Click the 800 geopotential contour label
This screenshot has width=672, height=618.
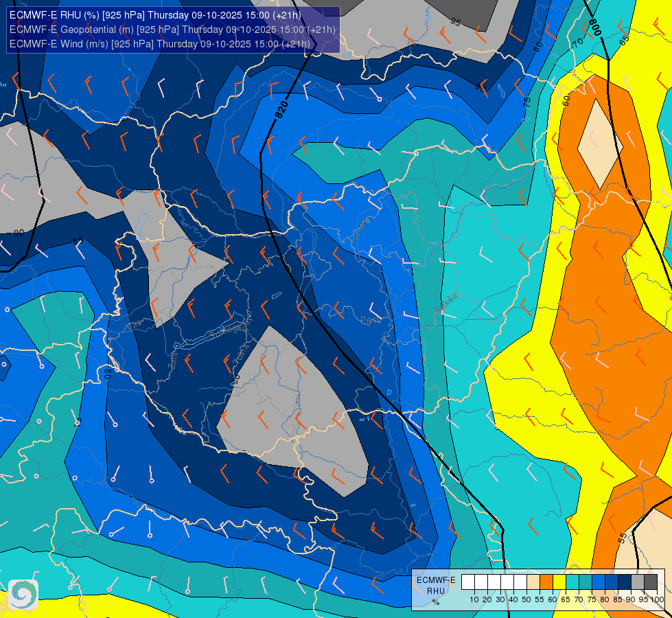[595, 27]
